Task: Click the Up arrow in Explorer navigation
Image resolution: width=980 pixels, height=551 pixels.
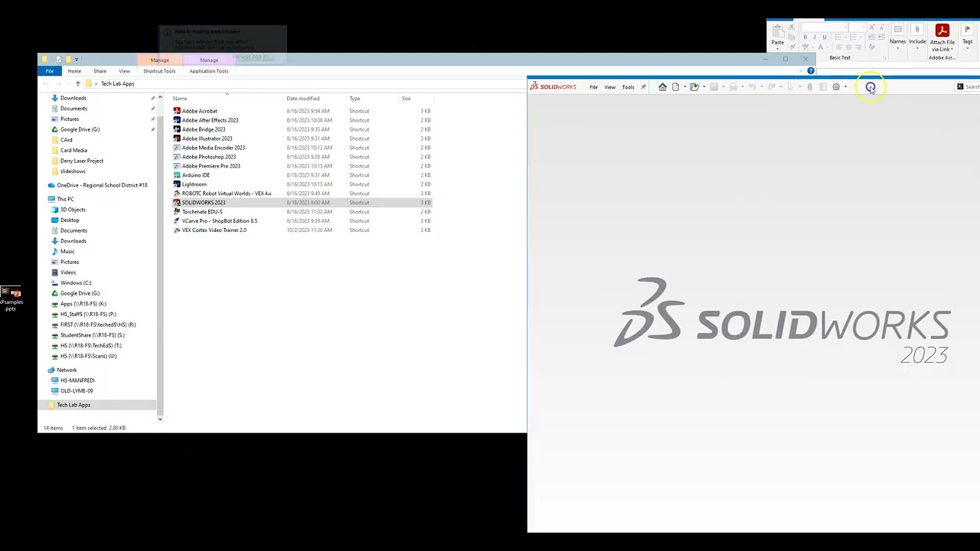Action: coord(77,83)
